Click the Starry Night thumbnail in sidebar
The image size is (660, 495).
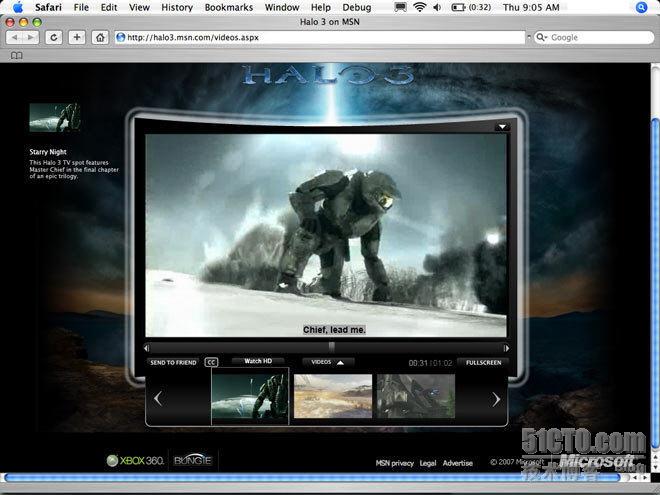(x=54, y=118)
